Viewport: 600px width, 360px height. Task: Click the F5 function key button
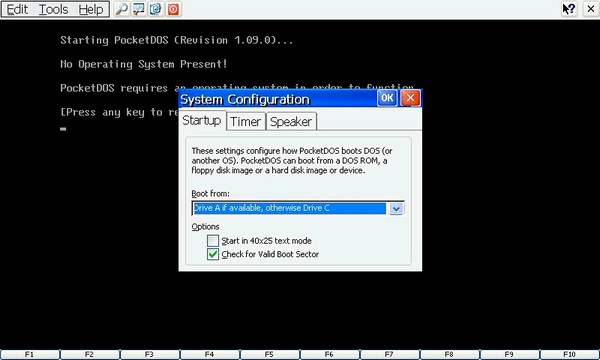click(x=270, y=354)
